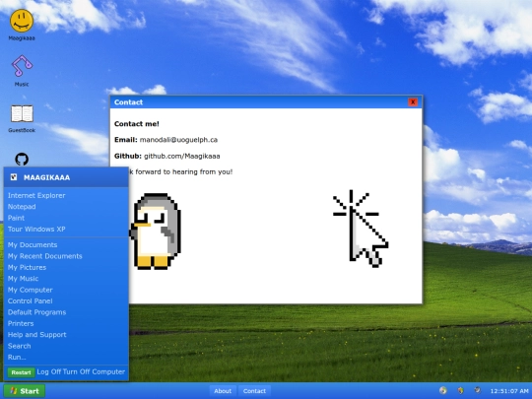Click the taskbar clock showing 12:51:07 AM
The width and height of the screenshot is (532, 399).
point(509,391)
